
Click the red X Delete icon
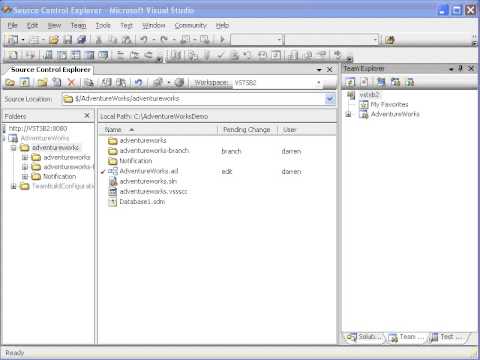pos(71,82)
